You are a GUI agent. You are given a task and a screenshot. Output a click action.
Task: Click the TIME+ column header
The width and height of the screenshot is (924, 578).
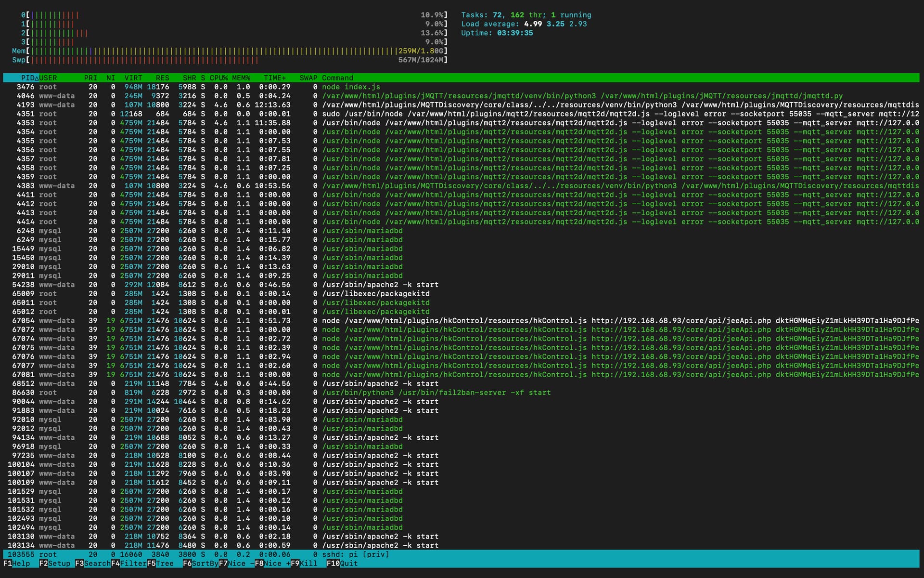click(x=274, y=78)
